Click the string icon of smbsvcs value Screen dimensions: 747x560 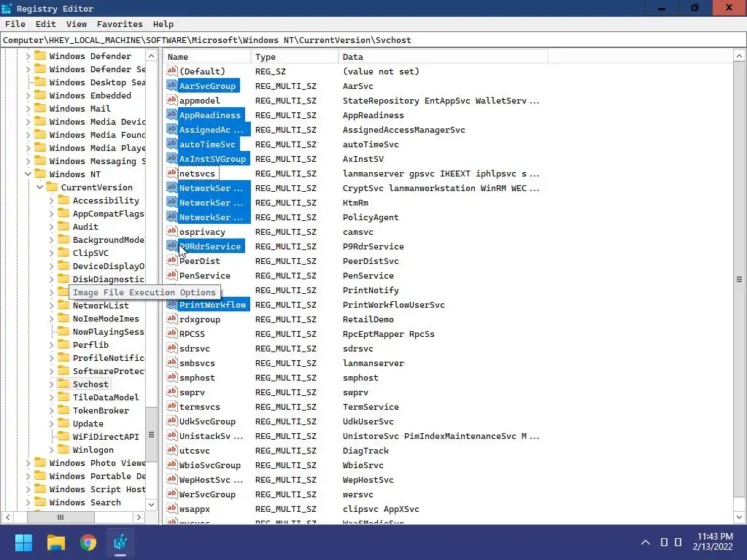171,363
